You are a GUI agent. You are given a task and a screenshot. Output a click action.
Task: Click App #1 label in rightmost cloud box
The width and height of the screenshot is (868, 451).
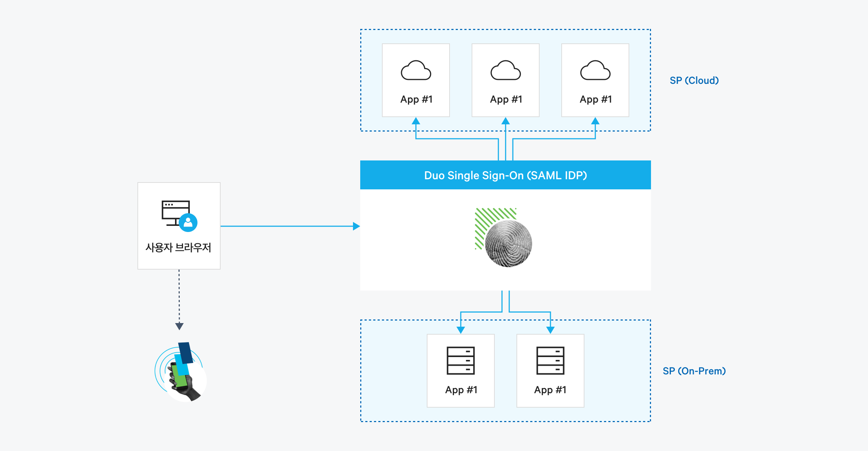point(595,99)
